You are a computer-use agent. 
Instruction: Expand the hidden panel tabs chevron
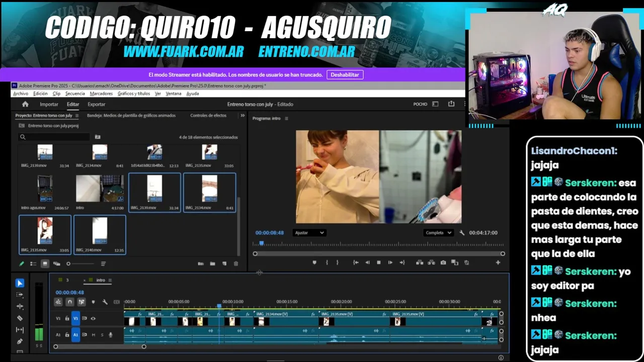243,116
